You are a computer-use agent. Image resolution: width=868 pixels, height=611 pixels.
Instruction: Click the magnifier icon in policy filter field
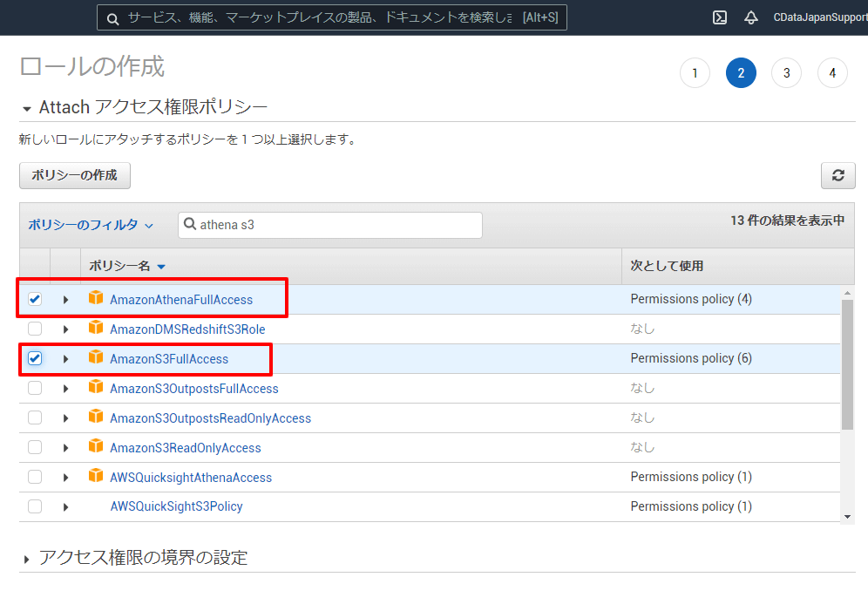click(x=190, y=224)
